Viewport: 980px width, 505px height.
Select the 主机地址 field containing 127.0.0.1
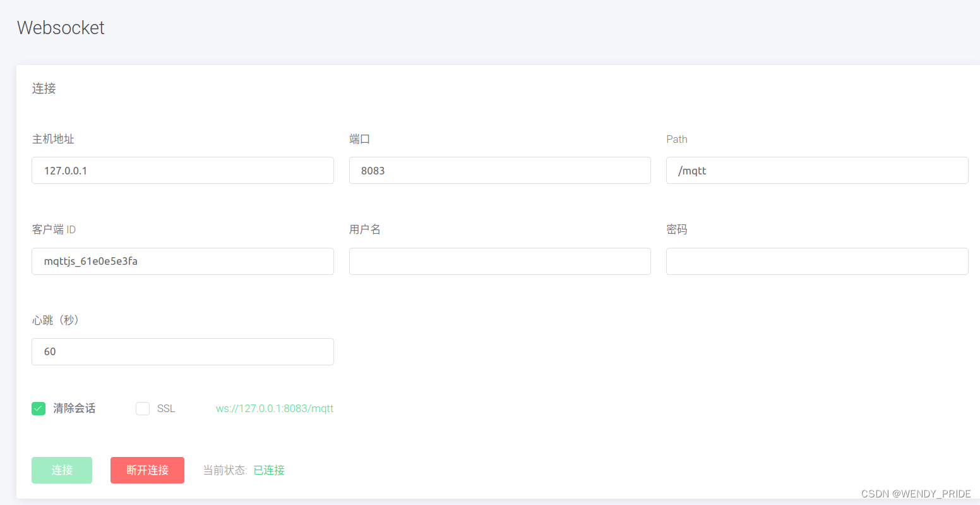pyautogui.click(x=182, y=170)
